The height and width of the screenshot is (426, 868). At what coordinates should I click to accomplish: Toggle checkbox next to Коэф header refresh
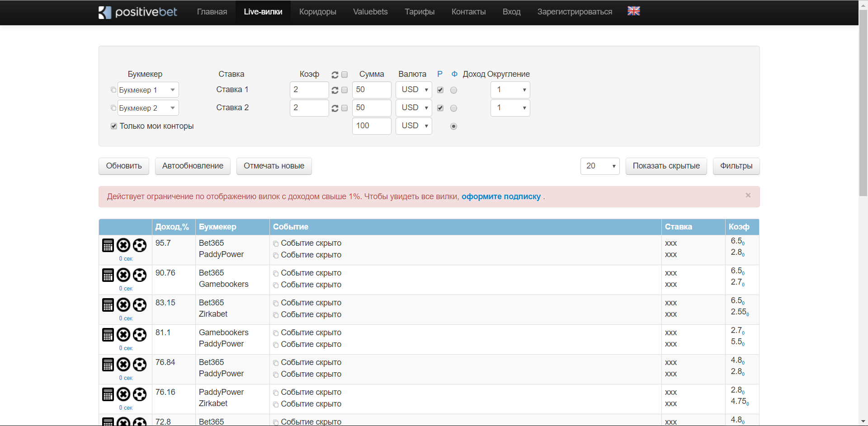[x=344, y=75]
